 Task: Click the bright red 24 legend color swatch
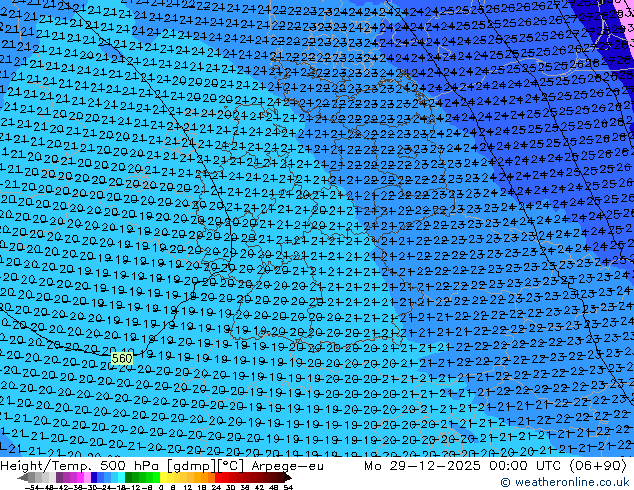click(218, 477)
